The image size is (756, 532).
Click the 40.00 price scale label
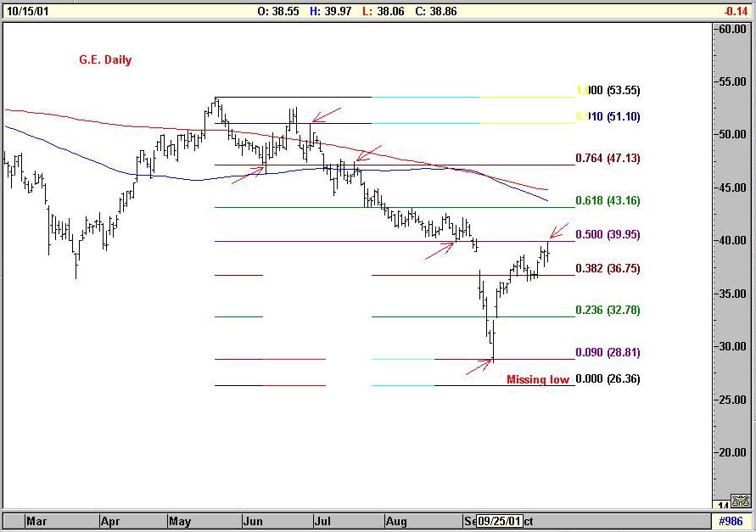tap(732, 240)
